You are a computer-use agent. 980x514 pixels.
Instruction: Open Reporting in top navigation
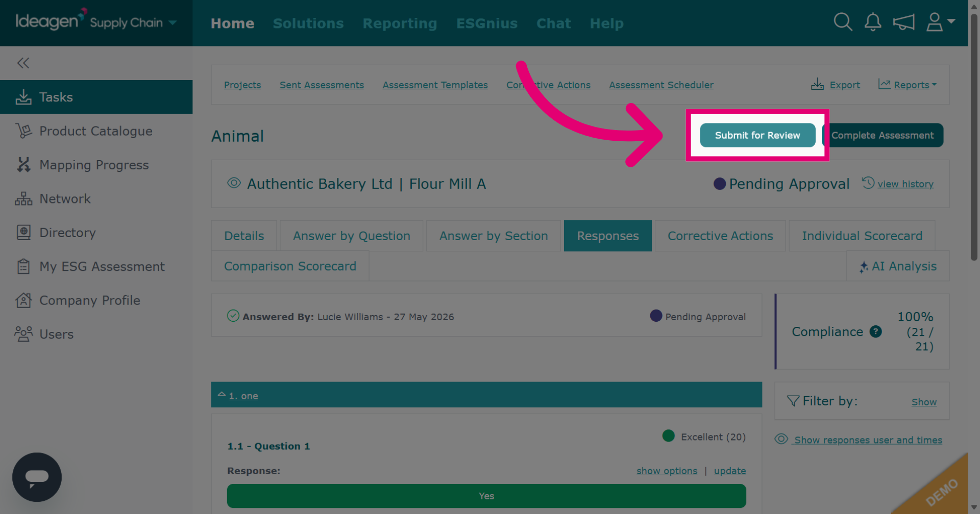400,23
